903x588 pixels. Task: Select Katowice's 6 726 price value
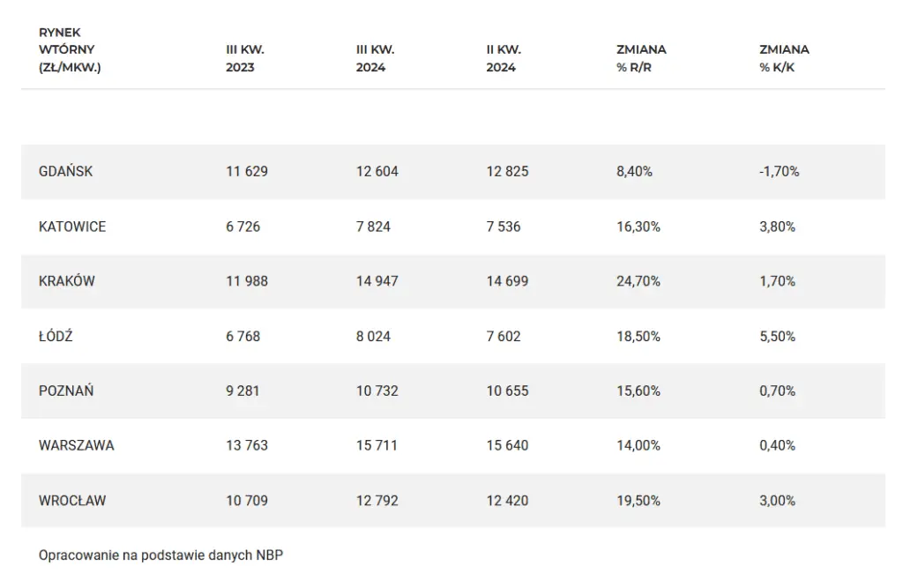click(243, 227)
